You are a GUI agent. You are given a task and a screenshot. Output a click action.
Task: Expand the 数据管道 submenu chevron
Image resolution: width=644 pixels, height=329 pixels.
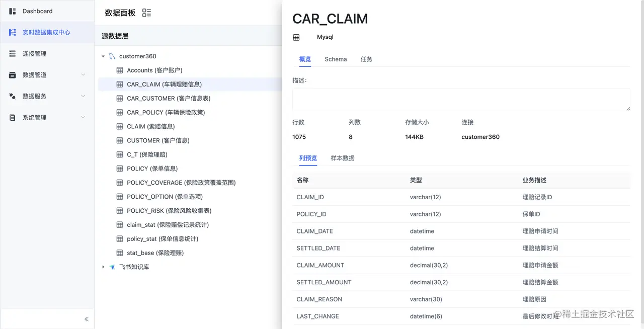(83, 75)
